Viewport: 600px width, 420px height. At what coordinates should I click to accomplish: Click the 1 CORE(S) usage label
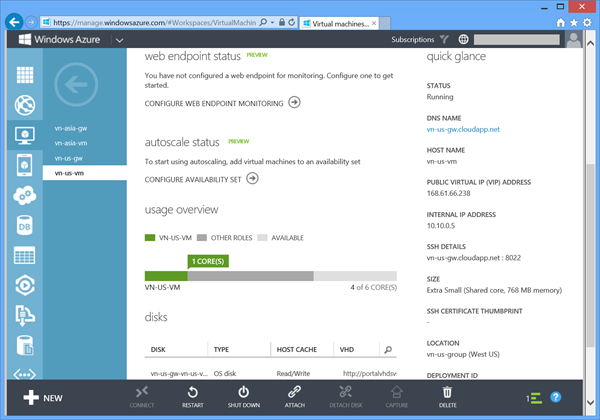(x=208, y=261)
